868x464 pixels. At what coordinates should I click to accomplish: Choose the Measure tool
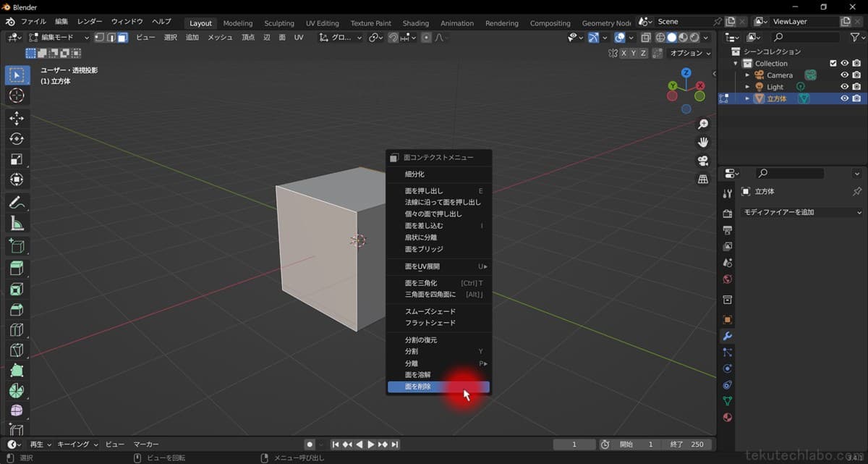pos(17,223)
